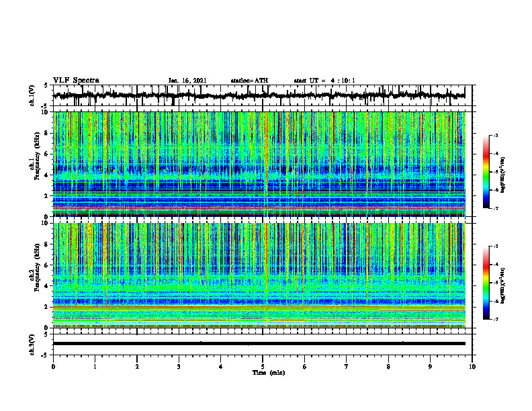Click time axis tick label "8"
Viewport: 532px width, 411px height.
388,367
